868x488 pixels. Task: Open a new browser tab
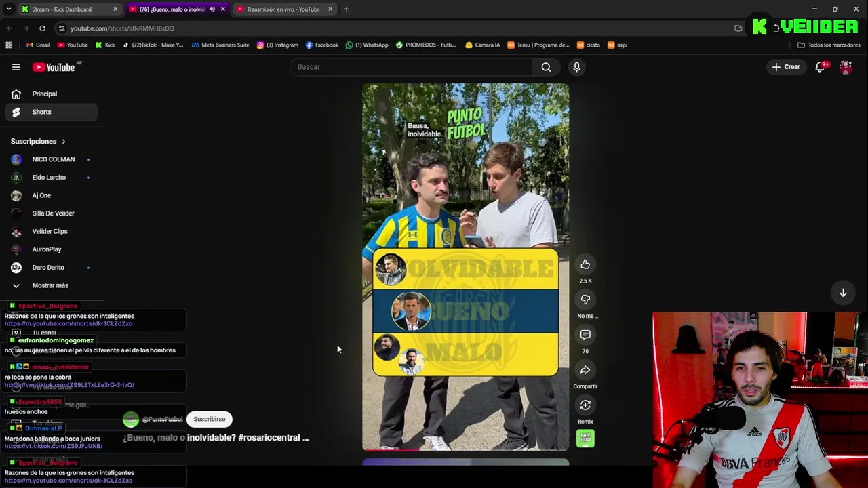347,9
